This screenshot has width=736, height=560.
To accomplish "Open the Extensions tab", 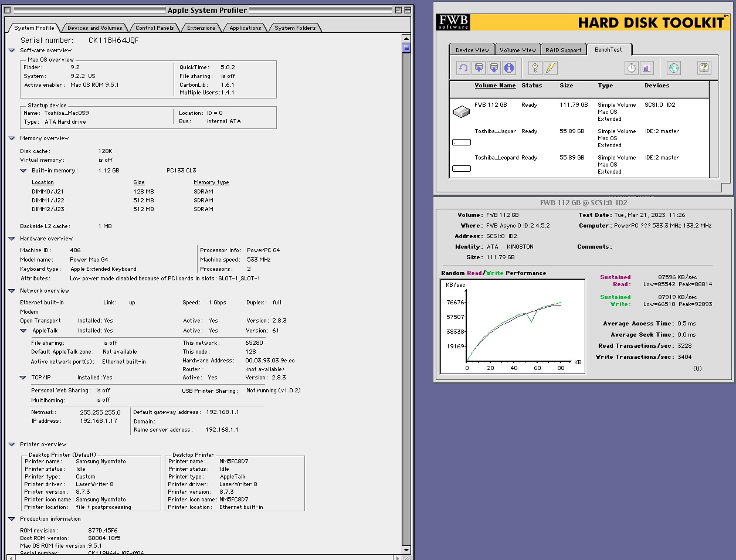I will tap(201, 28).
